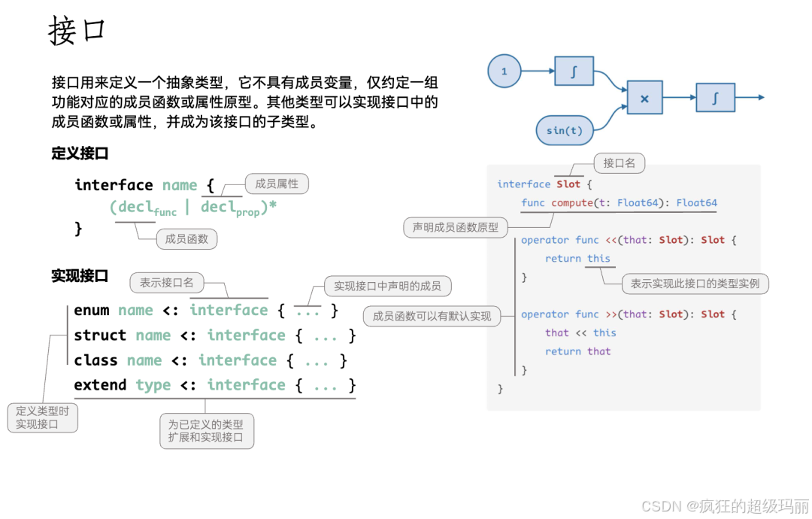Select the sin(t) rounded node
The height and width of the screenshot is (519, 812).
tap(565, 131)
